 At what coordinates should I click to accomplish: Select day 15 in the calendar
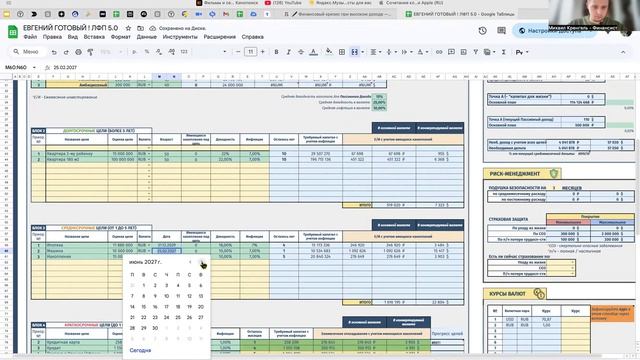(144, 307)
